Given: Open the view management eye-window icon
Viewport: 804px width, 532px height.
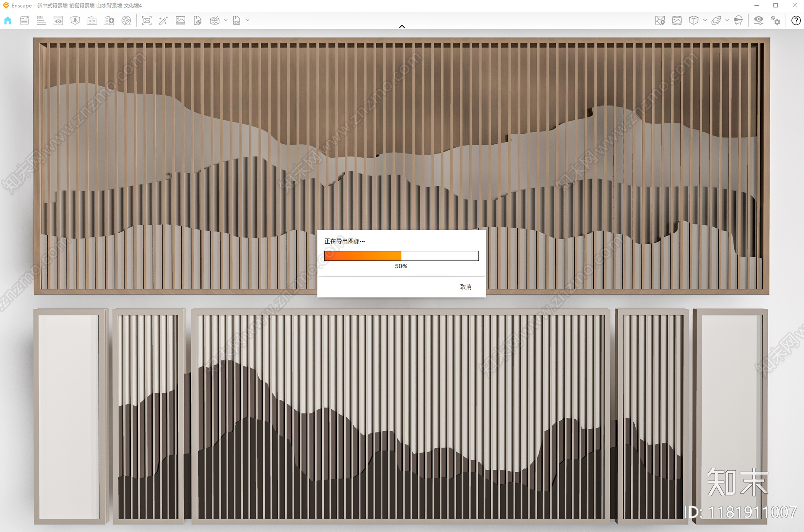Looking at the screenshot, I should pyautogui.click(x=58, y=21).
